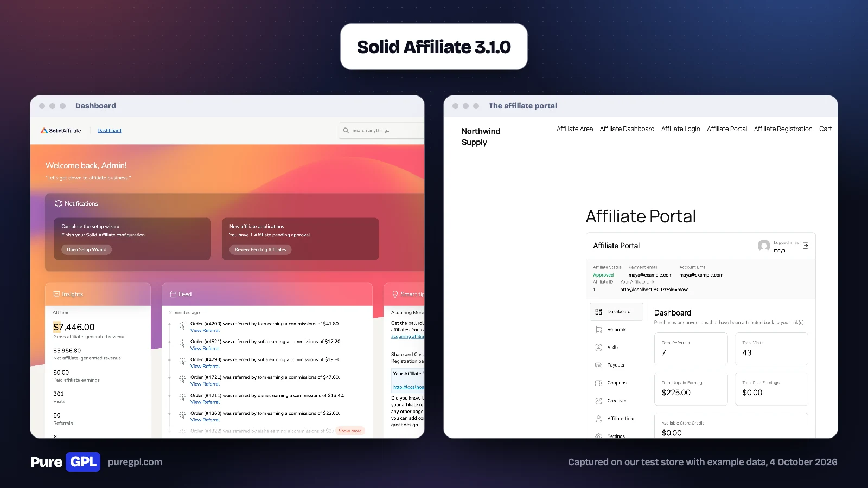Click Review Pending Affiliates button
868x488 pixels.
pos(260,249)
